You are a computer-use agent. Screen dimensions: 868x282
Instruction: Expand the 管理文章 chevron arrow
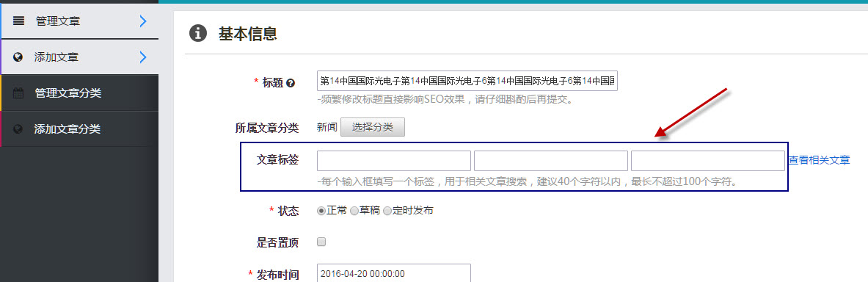click(x=143, y=21)
